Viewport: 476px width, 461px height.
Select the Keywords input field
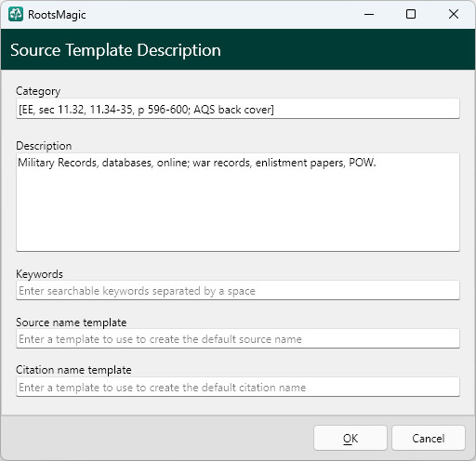pyautogui.click(x=238, y=290)
